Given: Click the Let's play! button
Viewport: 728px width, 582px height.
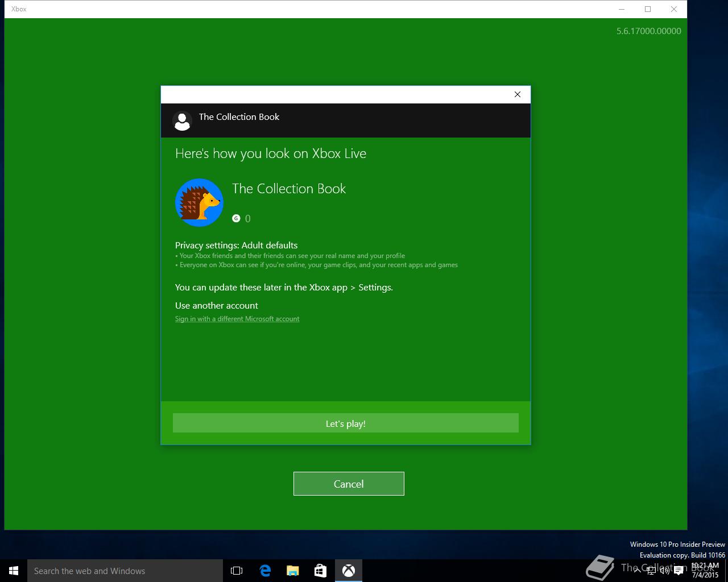Looking at the screenshot, I should coord(346,423).
